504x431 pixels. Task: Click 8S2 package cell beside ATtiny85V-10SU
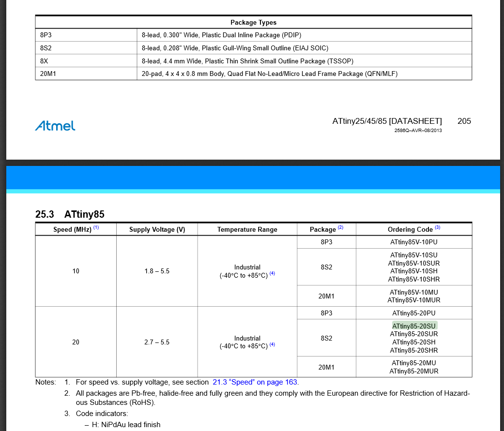click(x=327, y=267)
